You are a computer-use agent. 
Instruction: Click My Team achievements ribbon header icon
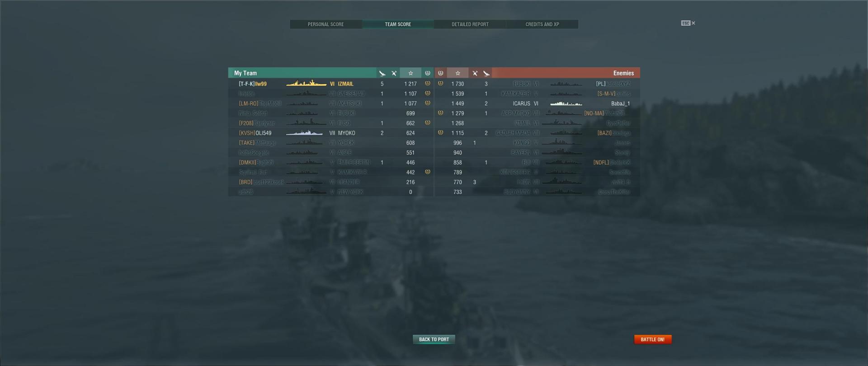[428, 73]
